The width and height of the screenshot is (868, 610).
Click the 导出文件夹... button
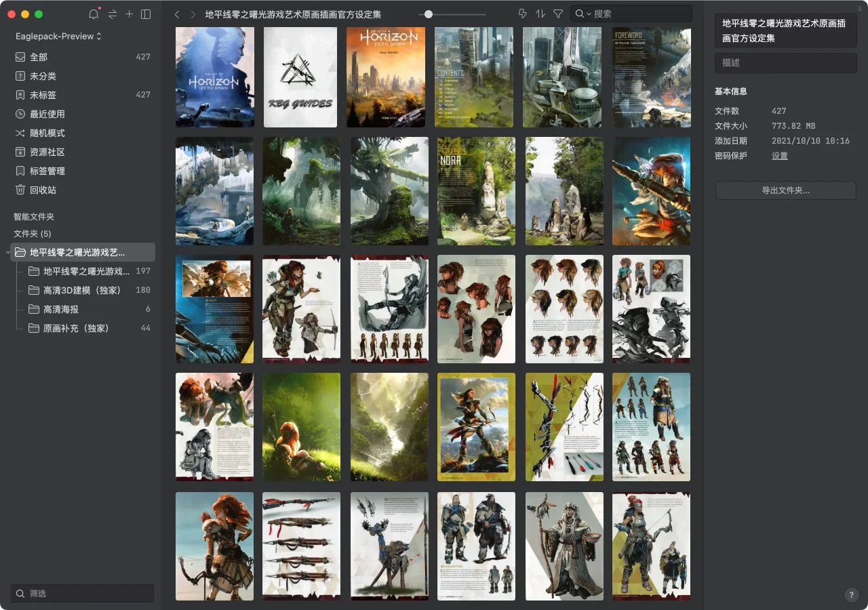pos(786,190)
